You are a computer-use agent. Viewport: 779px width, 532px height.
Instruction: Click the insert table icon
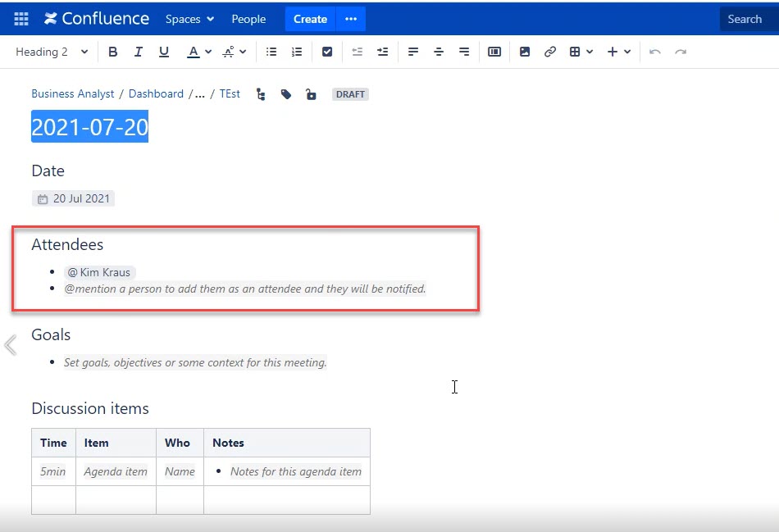coord(575,52)
